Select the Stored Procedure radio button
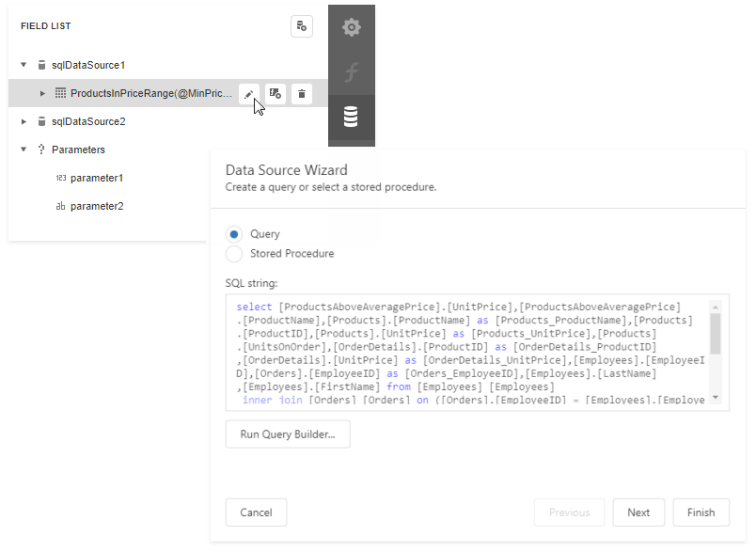The image size is (756, 552). [x=234, y=254]
